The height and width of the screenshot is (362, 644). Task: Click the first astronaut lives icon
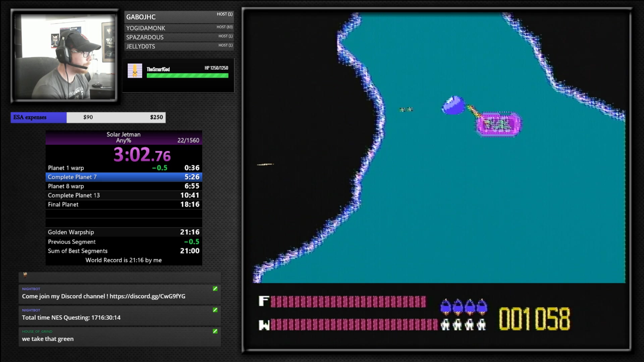tap(445, 325)
